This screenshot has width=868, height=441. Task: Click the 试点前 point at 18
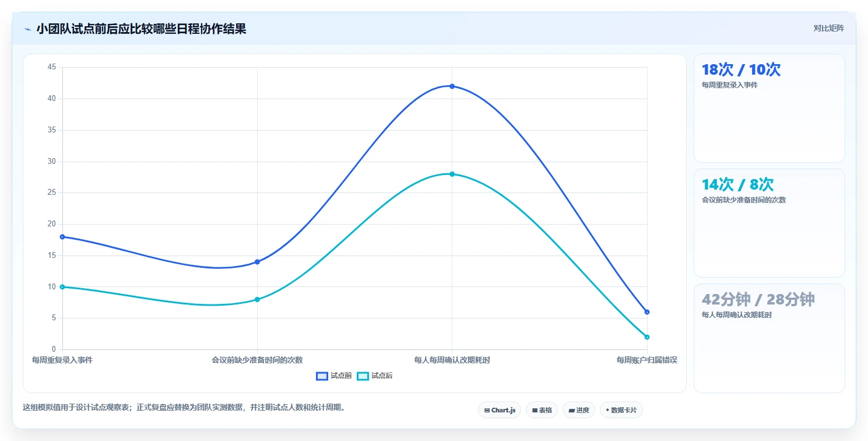(62, 237)
